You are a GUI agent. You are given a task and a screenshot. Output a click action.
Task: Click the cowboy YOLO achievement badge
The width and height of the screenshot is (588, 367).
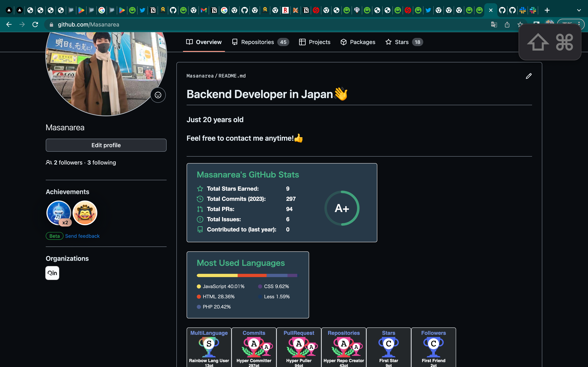[85, 213]
